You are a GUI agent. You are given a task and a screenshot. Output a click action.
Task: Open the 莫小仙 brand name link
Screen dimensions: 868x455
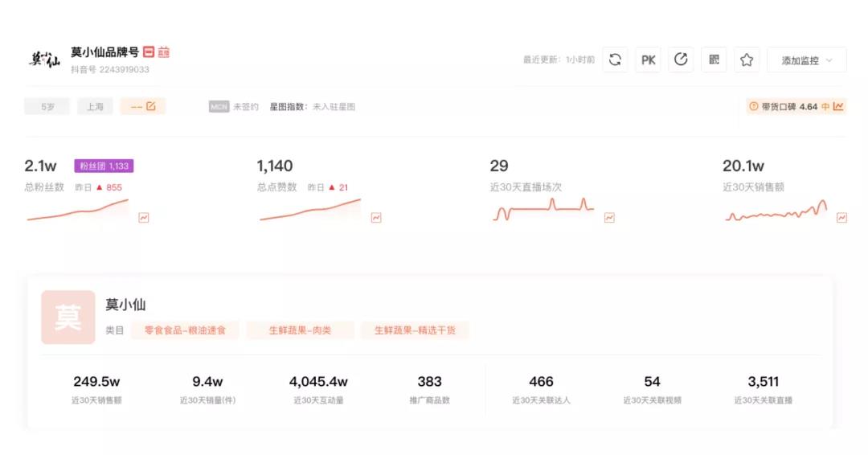point(125,305)
